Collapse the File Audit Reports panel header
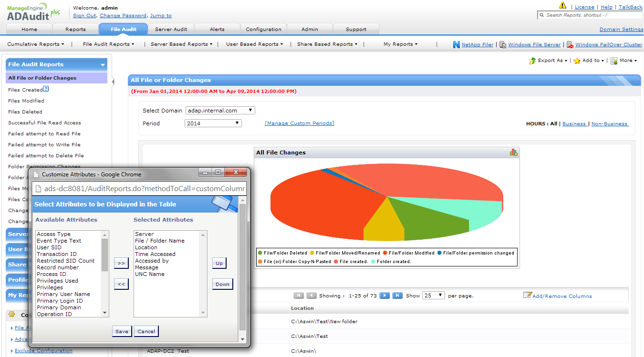 56,64
